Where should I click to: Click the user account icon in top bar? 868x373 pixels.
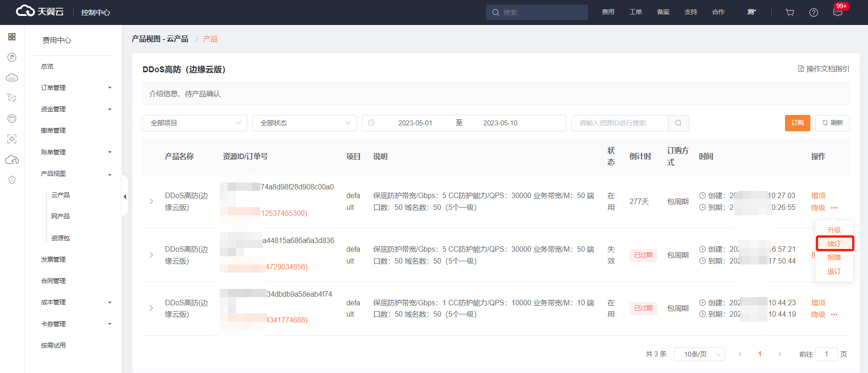[x=751, y=12]
